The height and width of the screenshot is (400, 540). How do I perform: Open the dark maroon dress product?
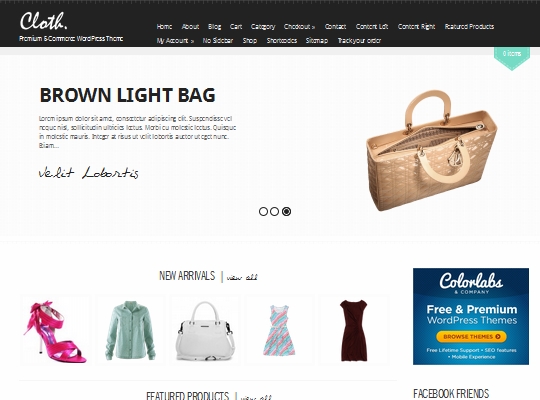354,330
